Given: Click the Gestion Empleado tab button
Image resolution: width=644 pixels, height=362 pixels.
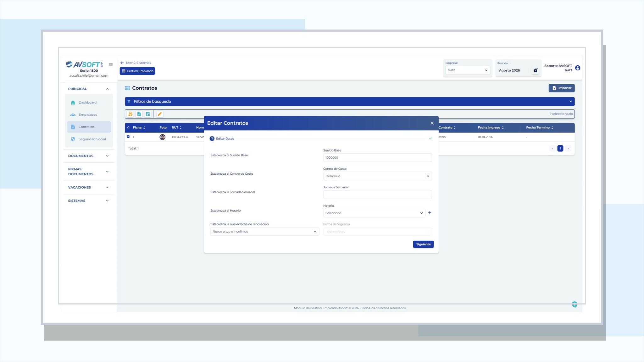Looking at the screenshot, I should pos(137,71).
